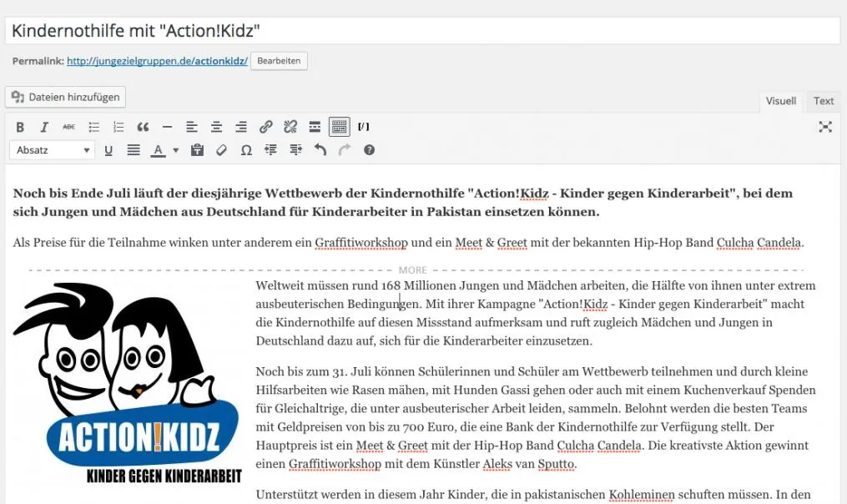Screen dimensions: 847x504
Task: Align text left
Action: pyautogui.click(x=192, y=127)
